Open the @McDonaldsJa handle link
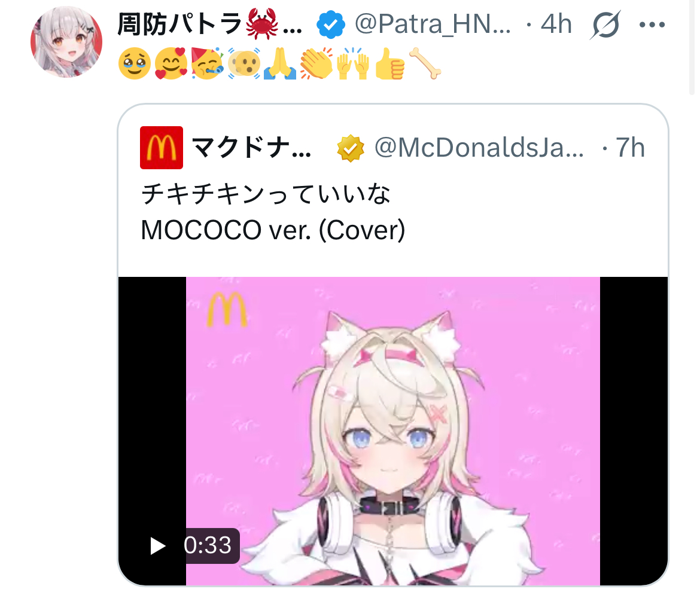700x601 pixels. click(479, 147)
